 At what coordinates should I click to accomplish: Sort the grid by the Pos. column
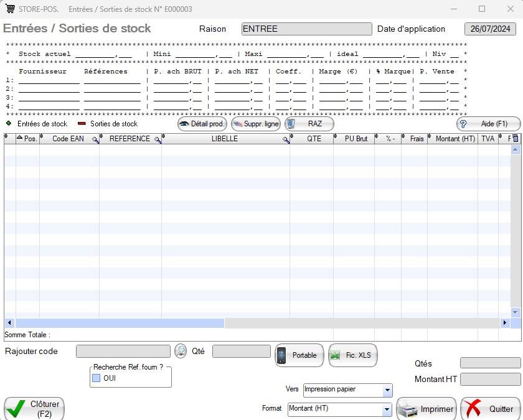pos(27,139)
